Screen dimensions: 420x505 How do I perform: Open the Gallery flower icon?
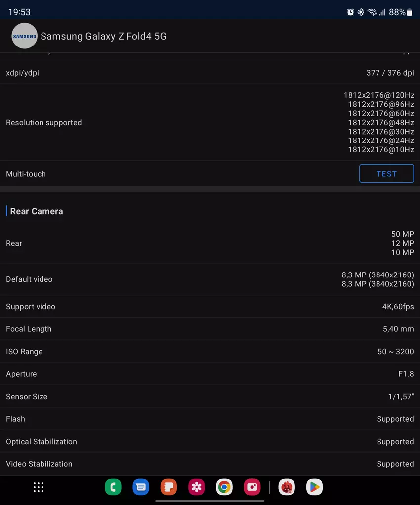point(197,487)
